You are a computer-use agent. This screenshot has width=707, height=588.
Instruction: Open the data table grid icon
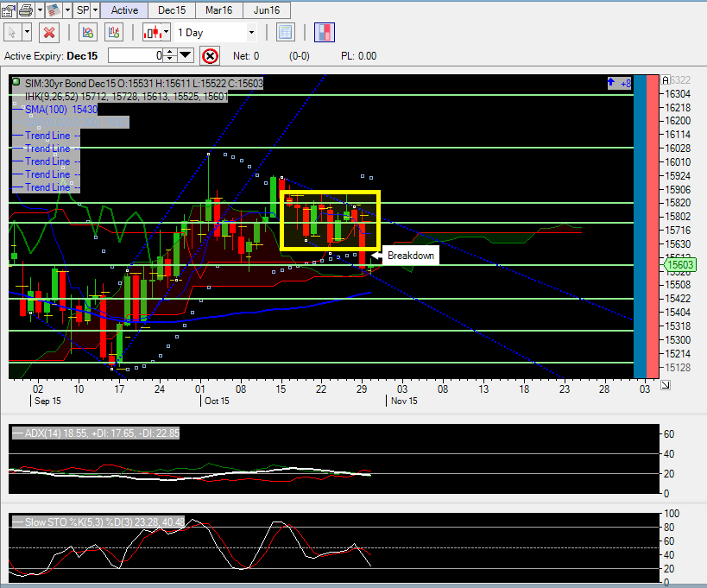point(286,33)
